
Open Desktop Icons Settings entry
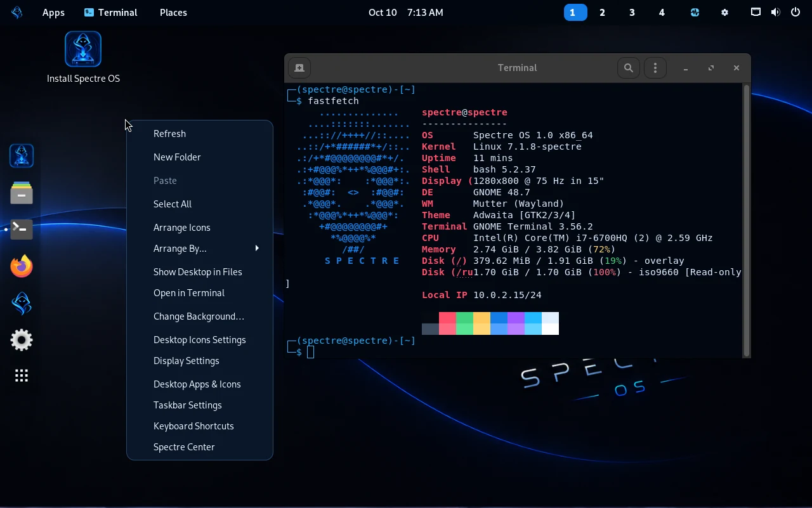click(200, 340)
